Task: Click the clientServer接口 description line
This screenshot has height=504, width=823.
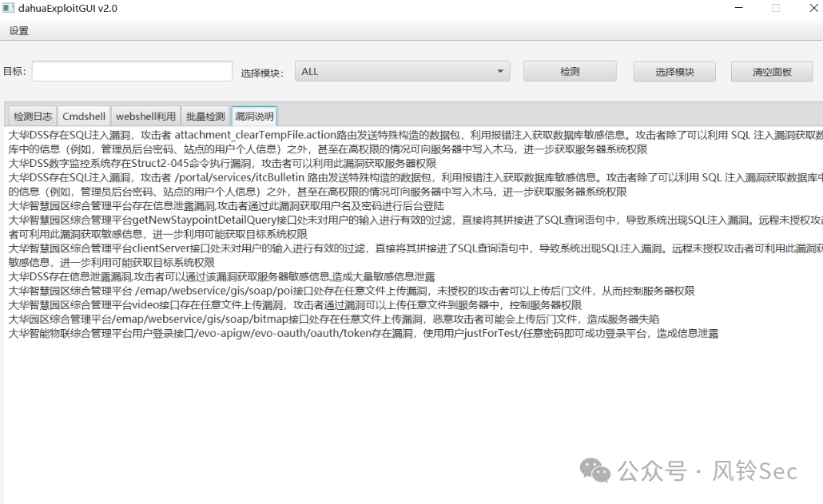Action: [x=415, y=248]
